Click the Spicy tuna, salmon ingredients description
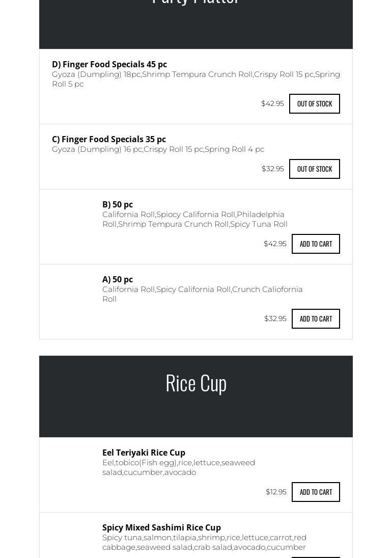This screenshot has height=558, width=392. click(x=204, y=542)
